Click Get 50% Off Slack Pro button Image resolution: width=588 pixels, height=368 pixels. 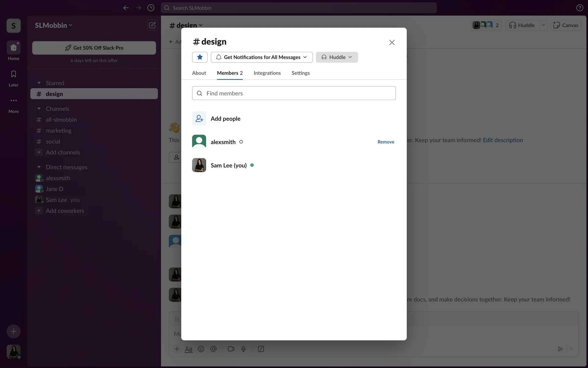(x=94, y=48)
